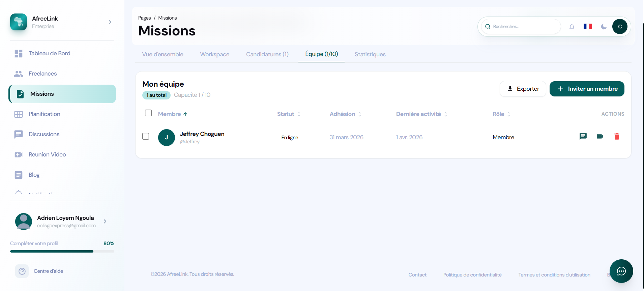Switch to Vue d'ensemble tab
Image resolution: width=644 pixels, height=291 pixels.
[163, 54]
